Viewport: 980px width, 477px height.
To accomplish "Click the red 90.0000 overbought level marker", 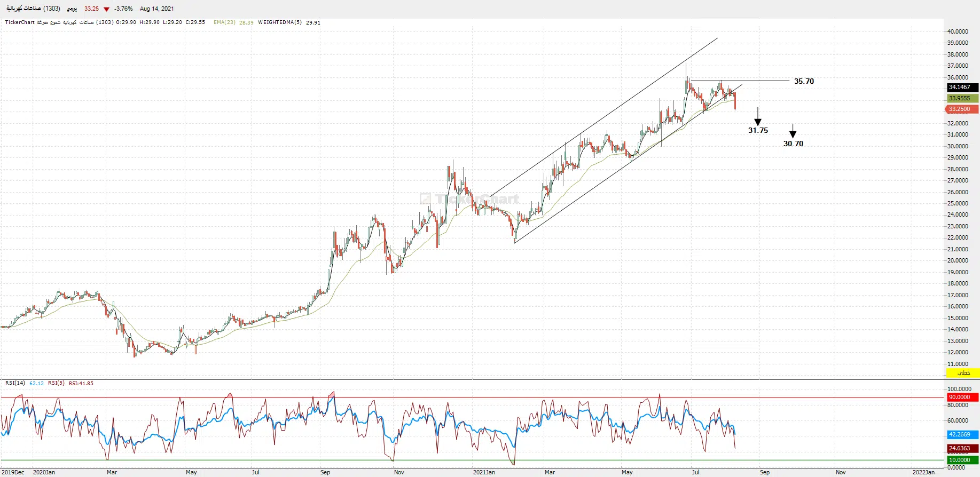I will (962, 397).
